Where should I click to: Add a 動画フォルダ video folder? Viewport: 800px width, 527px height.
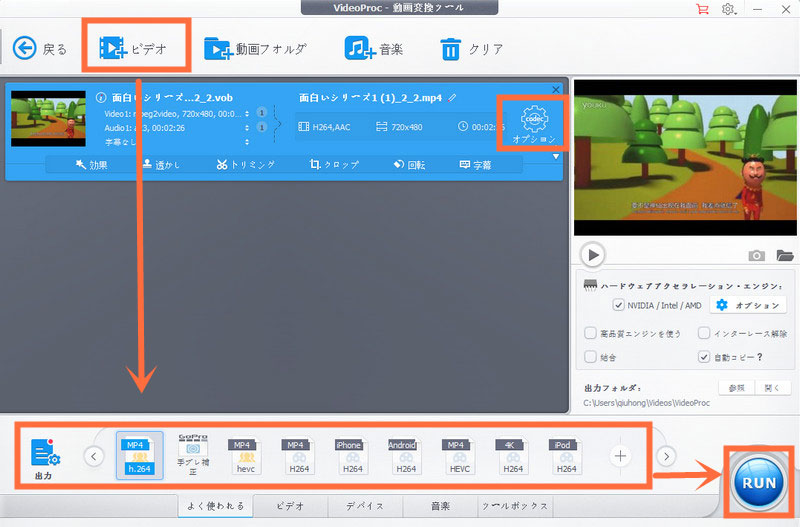[256, 49]
